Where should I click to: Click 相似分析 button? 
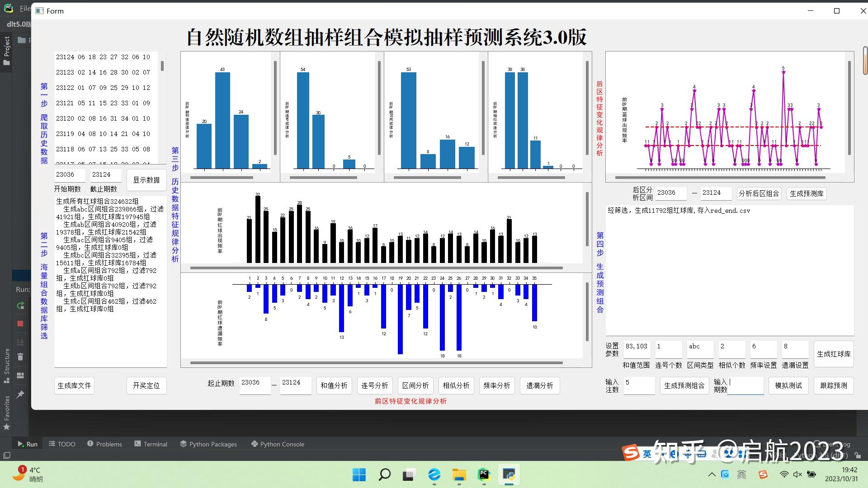click(x=456, y=385)
